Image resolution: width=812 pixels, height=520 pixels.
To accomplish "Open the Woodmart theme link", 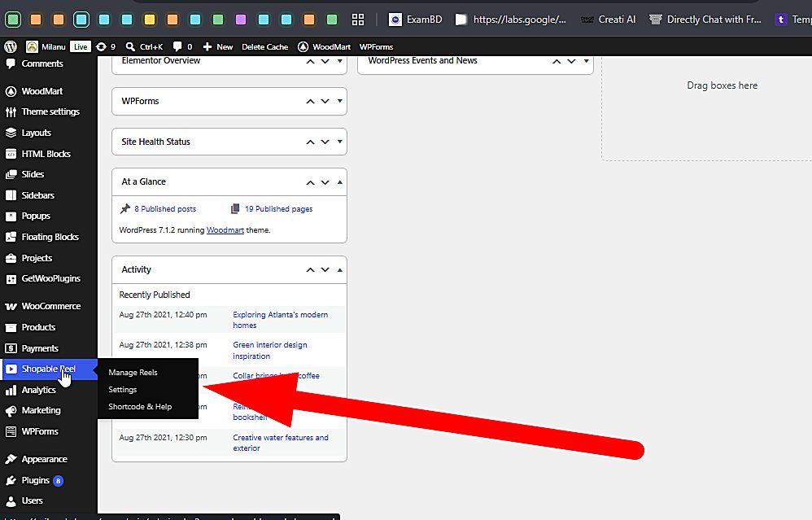I will tap(225, 230).
